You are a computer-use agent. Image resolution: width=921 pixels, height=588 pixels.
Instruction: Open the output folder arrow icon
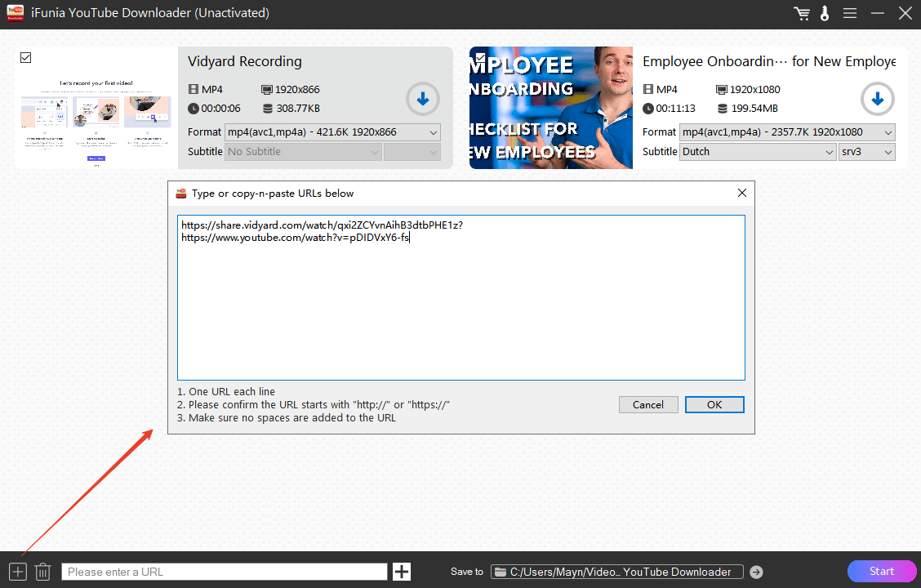(756, 572)
